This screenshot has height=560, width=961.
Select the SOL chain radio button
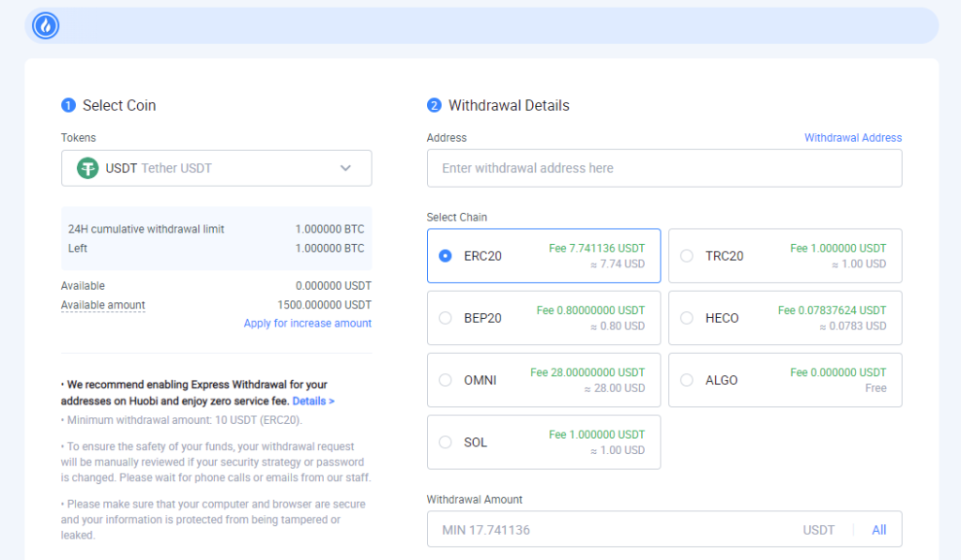coord(446,442)
